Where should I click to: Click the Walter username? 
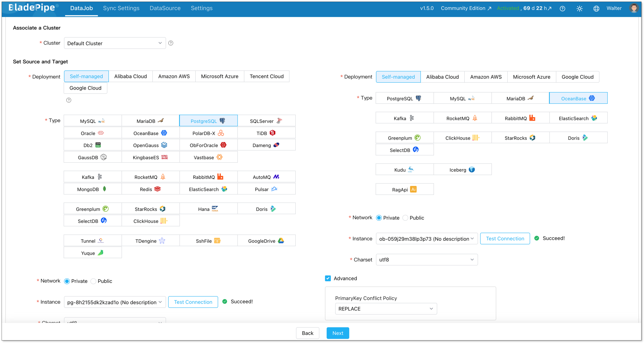[x=614, y=8]
